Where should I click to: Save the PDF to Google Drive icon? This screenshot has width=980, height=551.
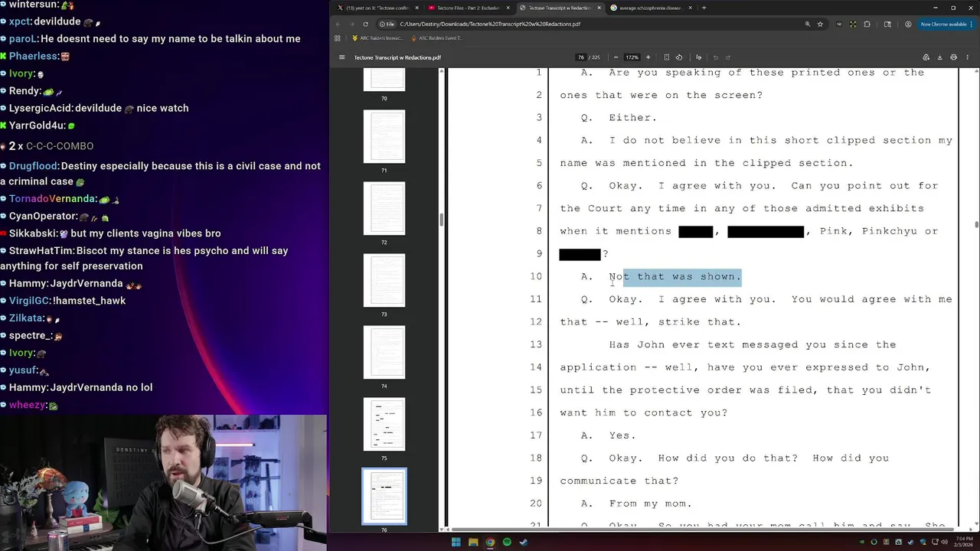(x=926, y=57)
